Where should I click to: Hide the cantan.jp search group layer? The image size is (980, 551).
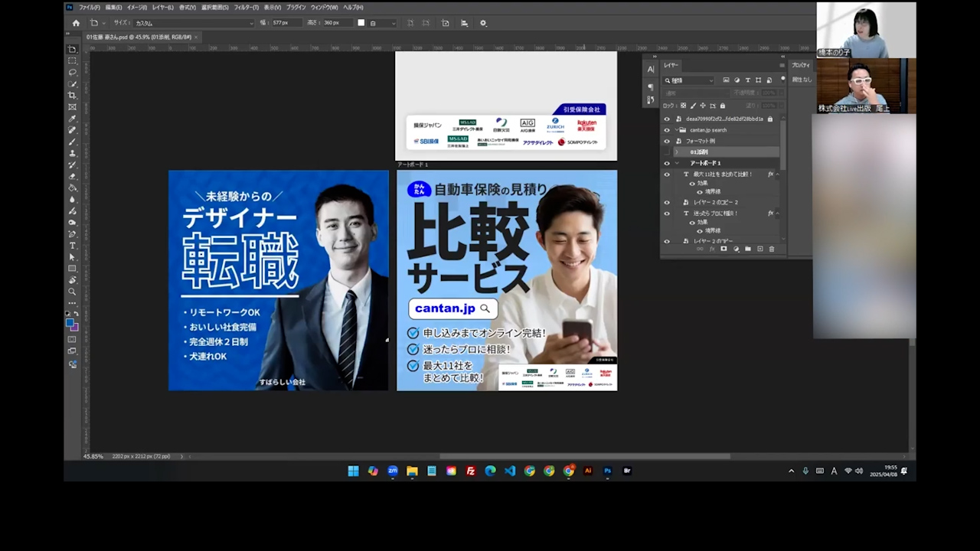tap(667, 130)
